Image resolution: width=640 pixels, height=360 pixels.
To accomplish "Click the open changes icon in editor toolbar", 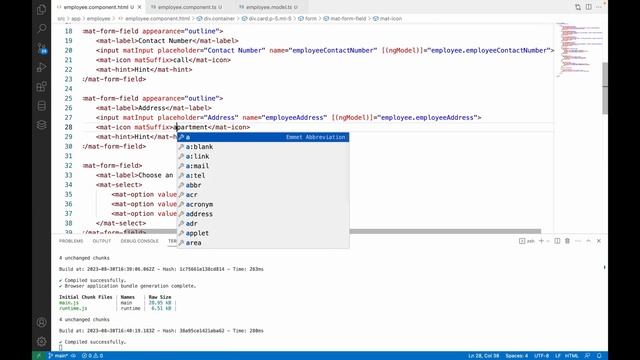I will 578,7.
